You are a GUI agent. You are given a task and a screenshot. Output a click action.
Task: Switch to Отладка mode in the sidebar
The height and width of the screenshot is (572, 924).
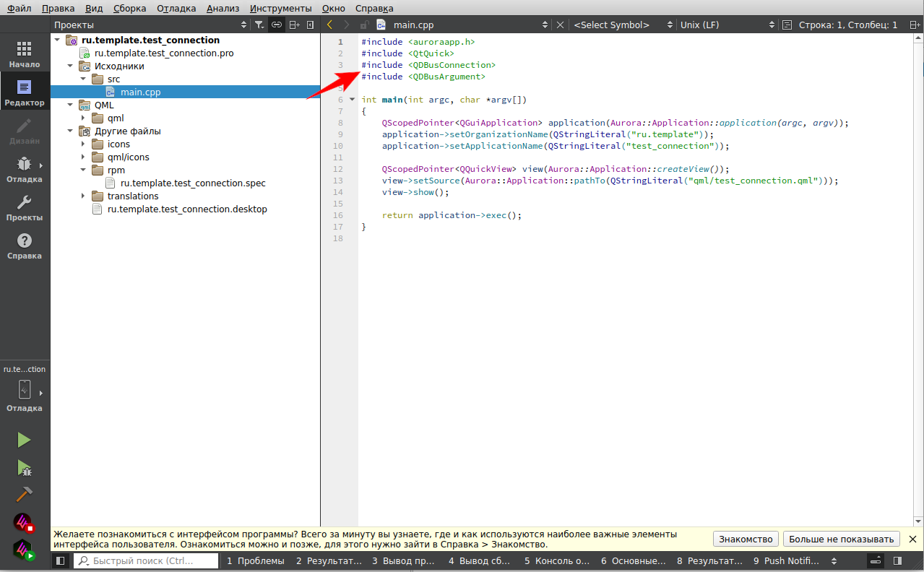click(25, 170)
